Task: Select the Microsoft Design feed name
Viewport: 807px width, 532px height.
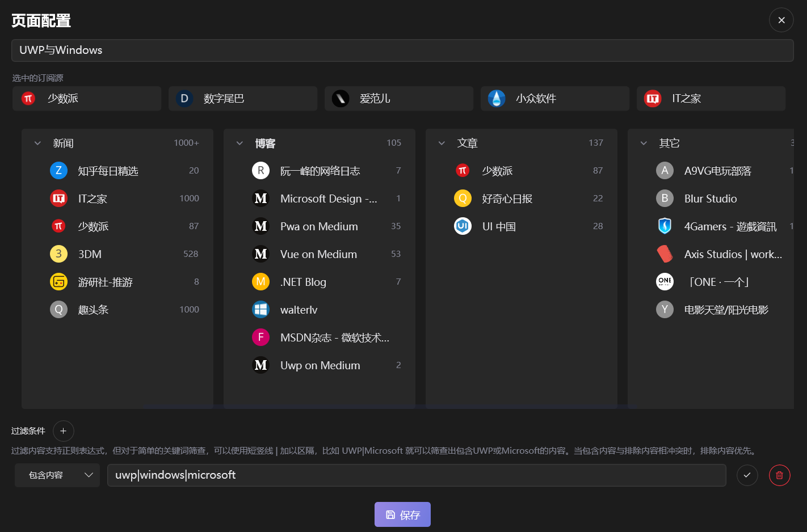Action: tap(329, 199)
